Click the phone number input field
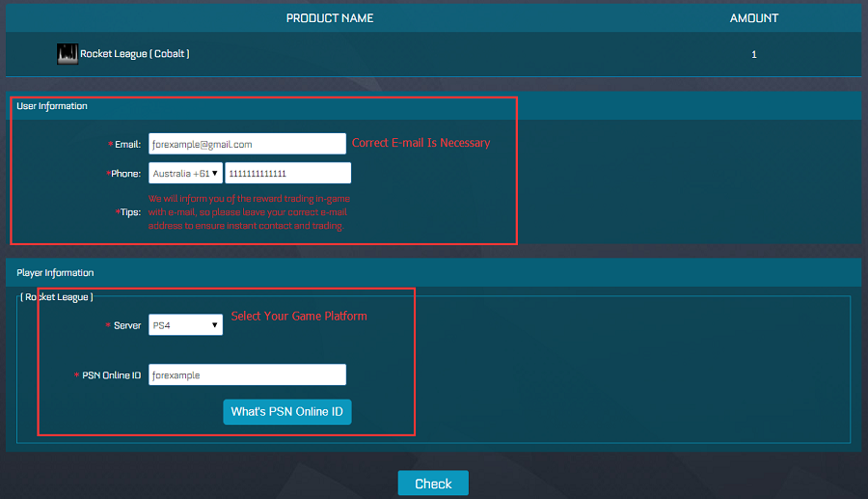 click(x=287, y=174)
